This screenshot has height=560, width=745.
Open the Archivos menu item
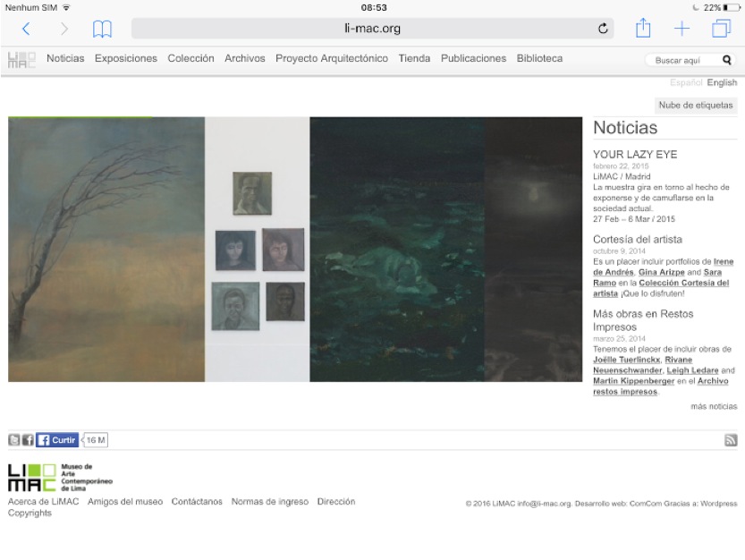[x=245, y=58]
